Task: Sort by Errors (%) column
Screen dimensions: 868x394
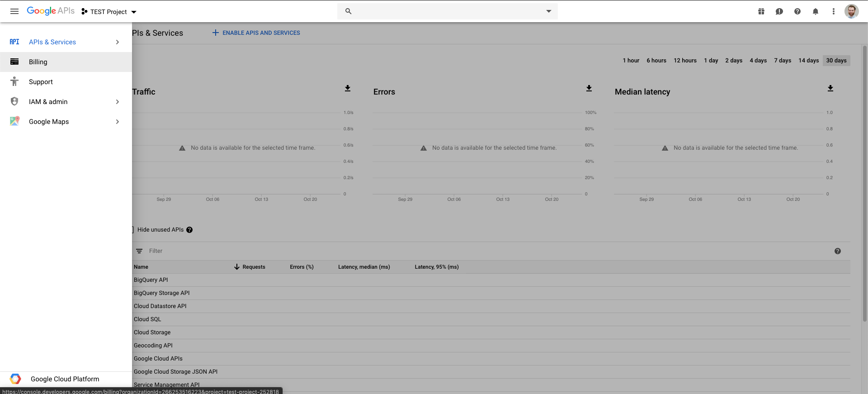Action: pyautogui.click(x=302, y=267)
